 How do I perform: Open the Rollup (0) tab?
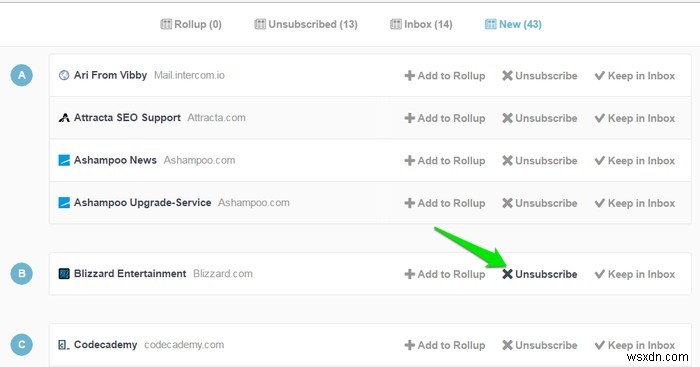[x=191, y=24]
